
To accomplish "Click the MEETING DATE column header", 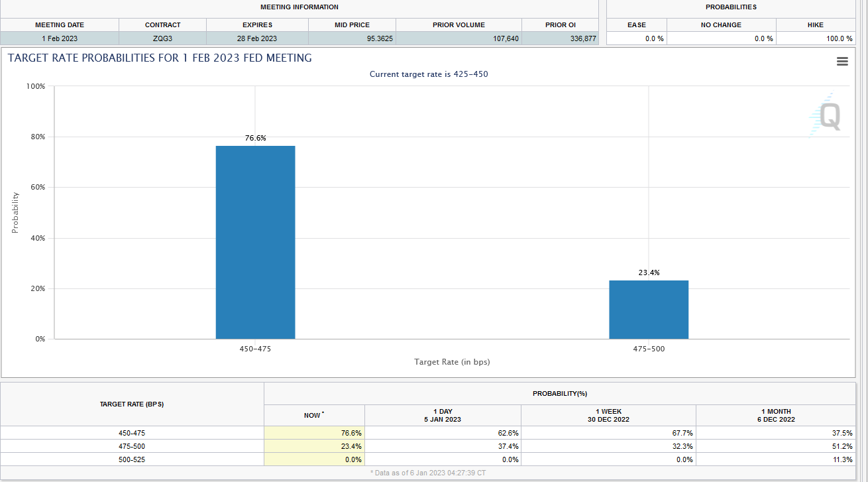I will click(60, 25).
